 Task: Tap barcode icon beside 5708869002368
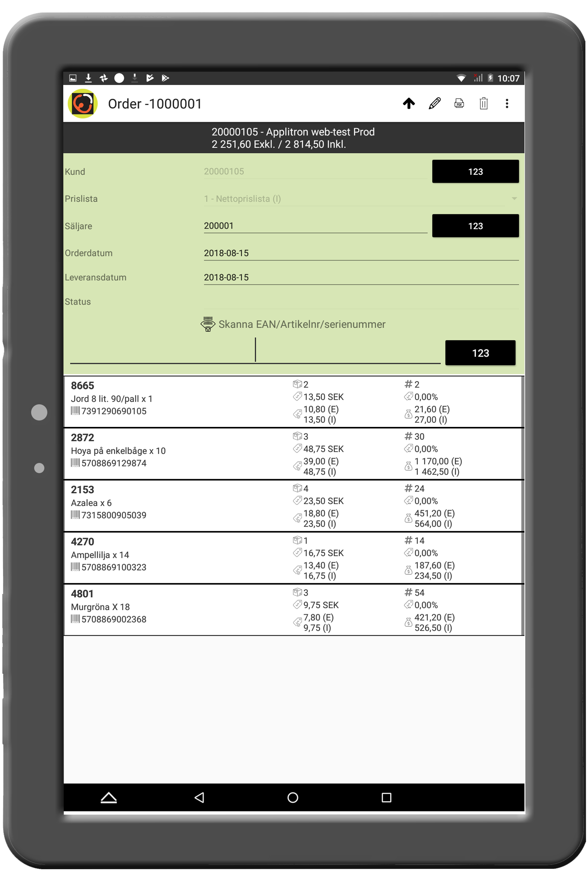pyautogui.click(x=75, y=618)
